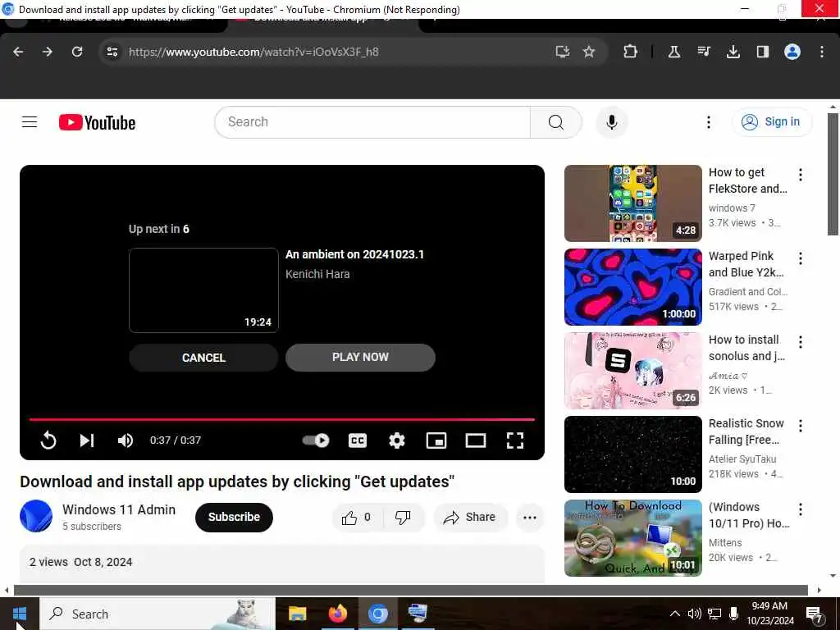Screen dimensions: 840x630
Task: Subscribe to Windows 11 Admin
Action: [234, 517]
